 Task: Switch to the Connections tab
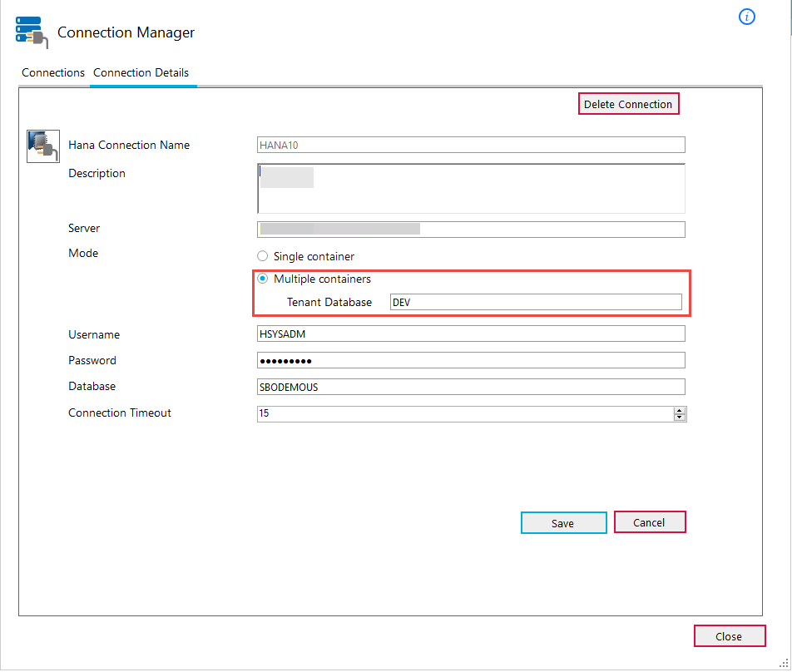53,72
